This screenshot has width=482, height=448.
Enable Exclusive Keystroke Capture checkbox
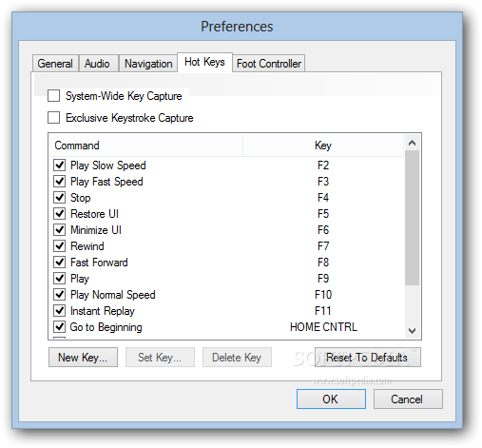53,118
